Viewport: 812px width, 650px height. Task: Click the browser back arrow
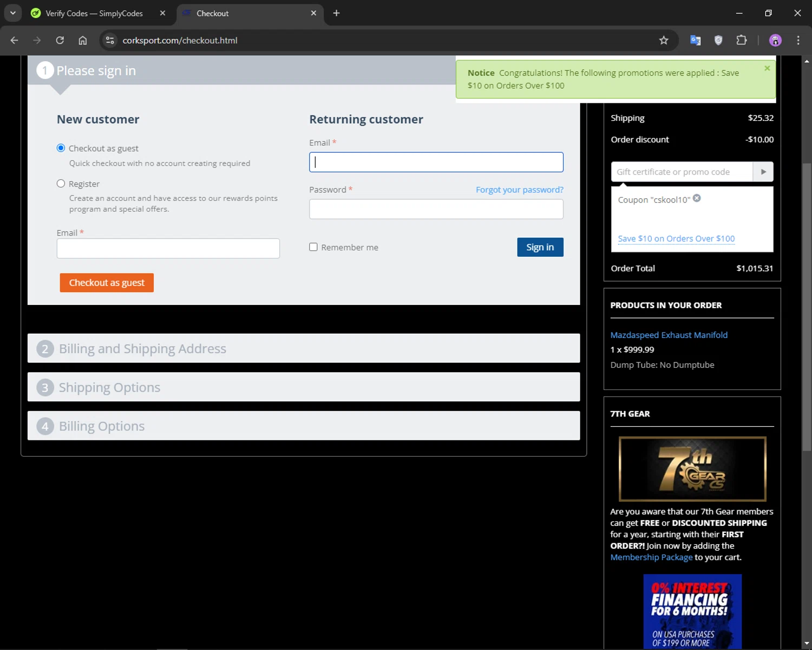pyautogui.click(x=15, y=40)
